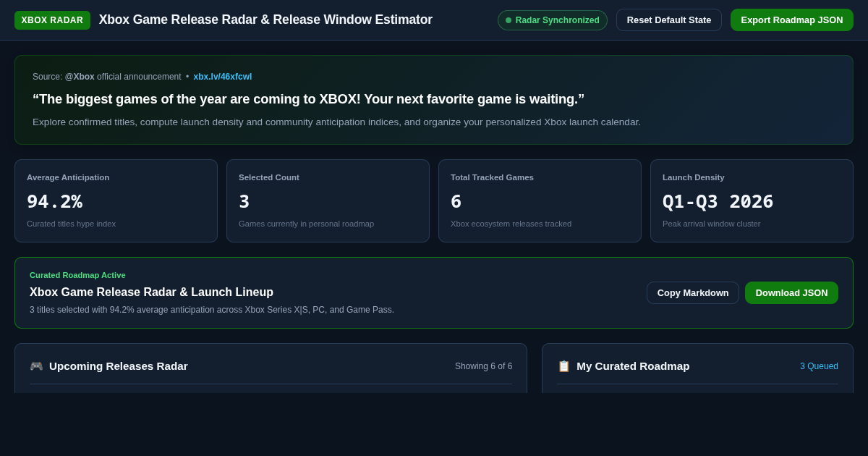
Task: Click the Total Tracked Games value 6
Action: click(x=456, y=201)
